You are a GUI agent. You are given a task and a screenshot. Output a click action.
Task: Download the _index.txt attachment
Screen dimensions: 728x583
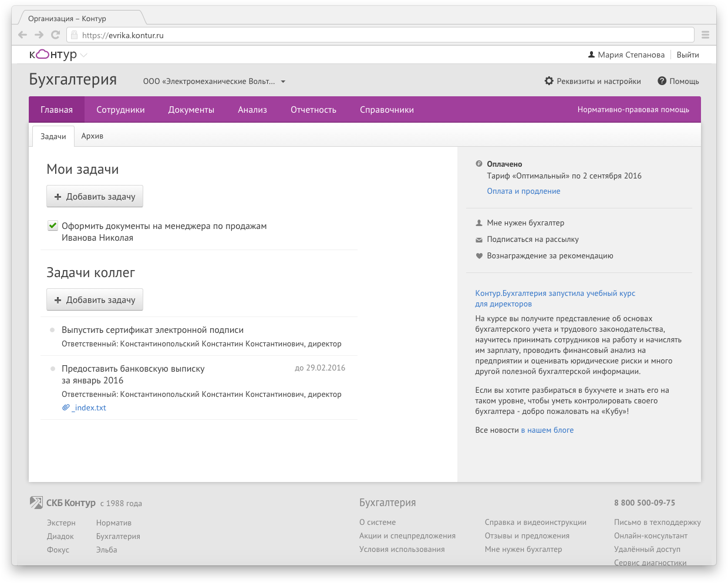coord(89,407)
